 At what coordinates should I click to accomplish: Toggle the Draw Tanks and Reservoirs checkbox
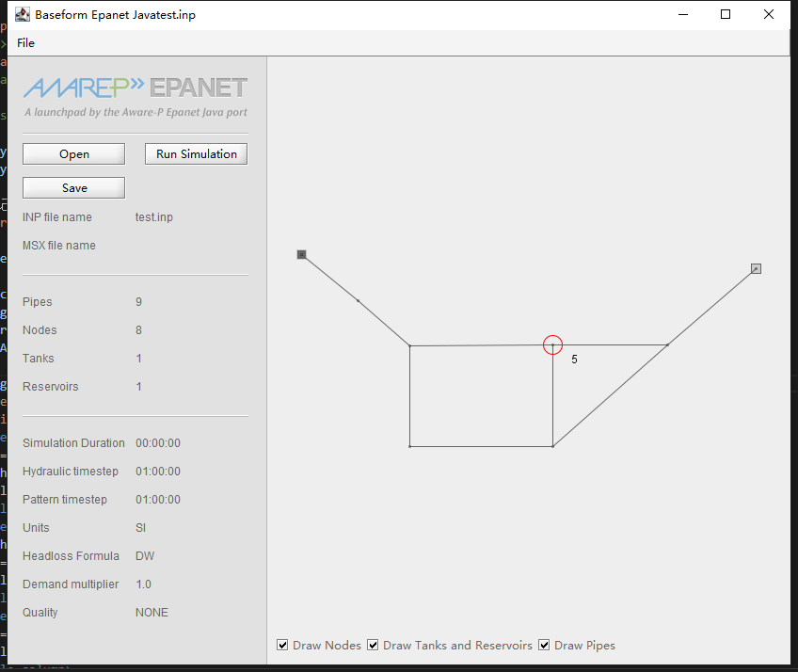[x=373, y=645]
